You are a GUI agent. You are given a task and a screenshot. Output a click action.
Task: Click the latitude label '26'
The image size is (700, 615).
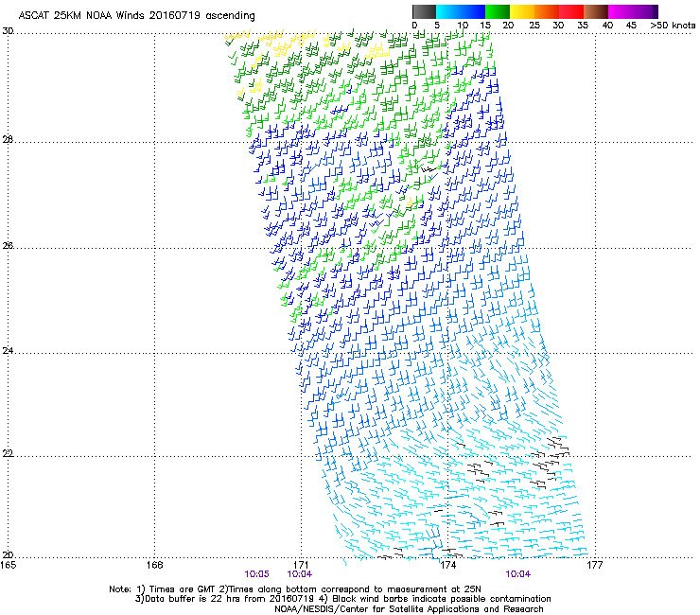point(8,246)
